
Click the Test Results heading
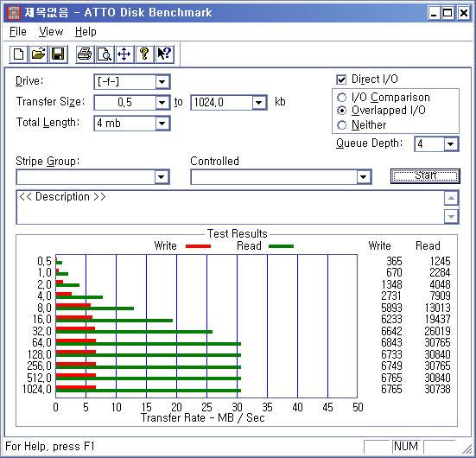pos(237,234)
